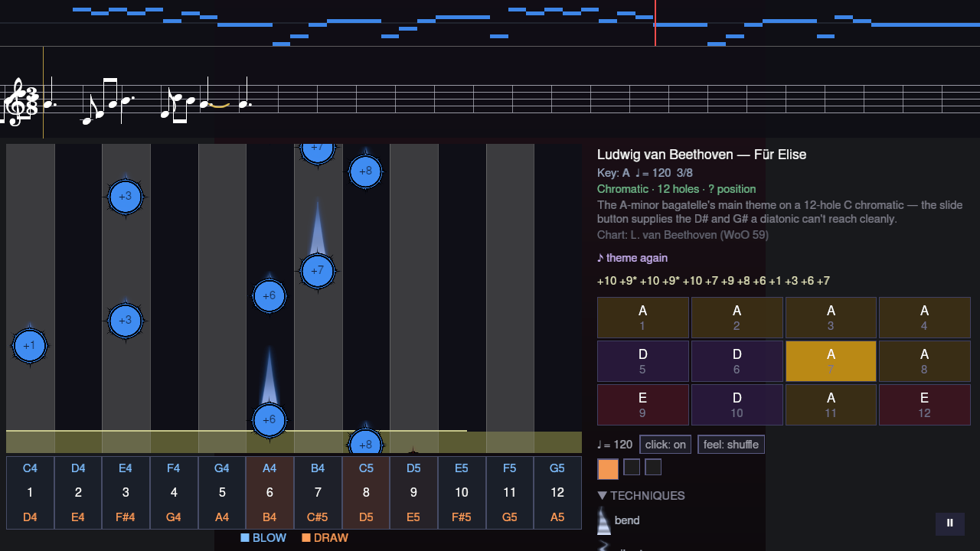Click the tab line '+10 +9* +10 +9*...'

(x=714, y=281)
